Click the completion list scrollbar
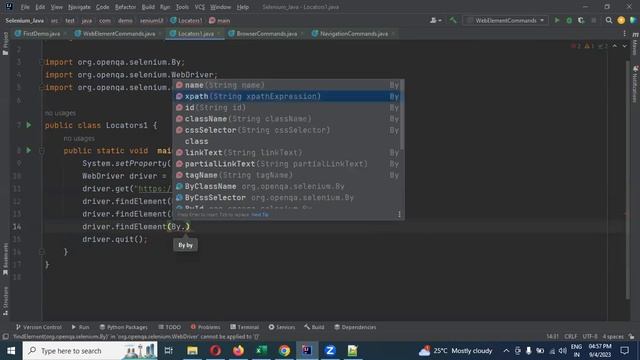Viewport: 640px width, 360px height. (402, 115)
